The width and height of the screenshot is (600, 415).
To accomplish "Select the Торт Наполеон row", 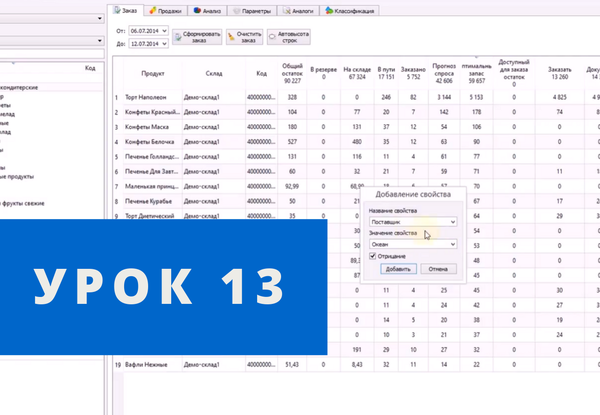I will [356, 97].
